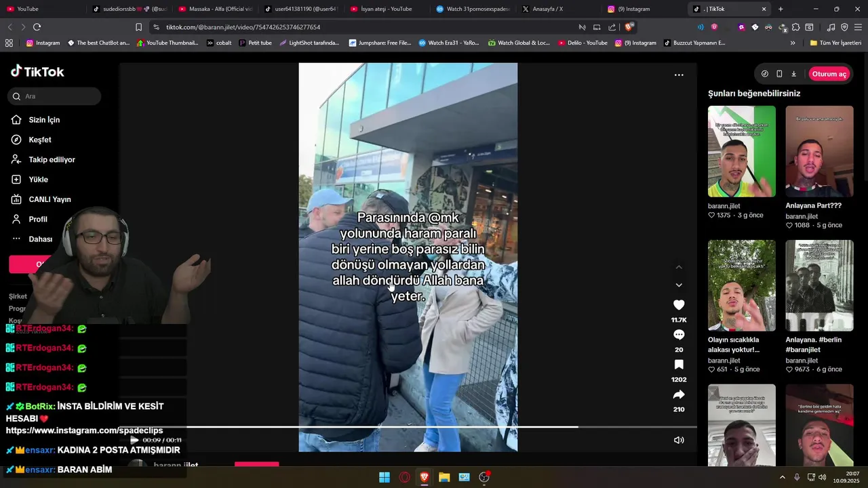The height and width of the screenshot is (488, 868).
Task: Click the download app icon beside Oturum aç
Action: coord(794,74)
